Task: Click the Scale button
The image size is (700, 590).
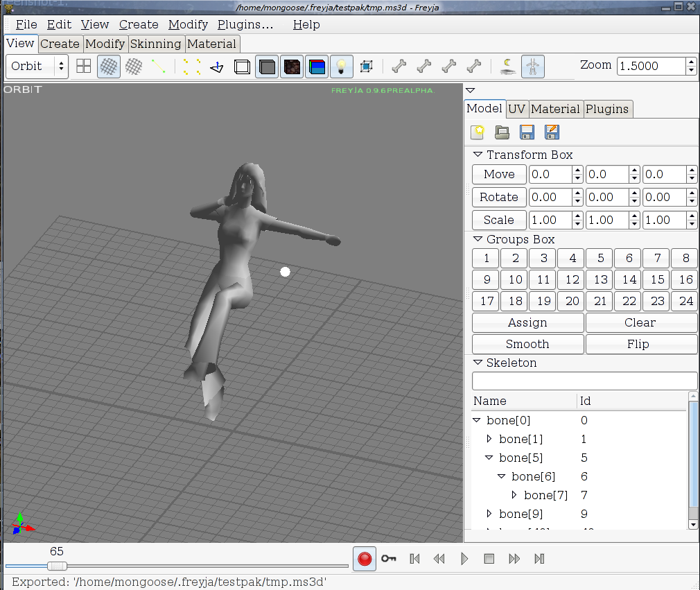Action: tap(499, 220)
